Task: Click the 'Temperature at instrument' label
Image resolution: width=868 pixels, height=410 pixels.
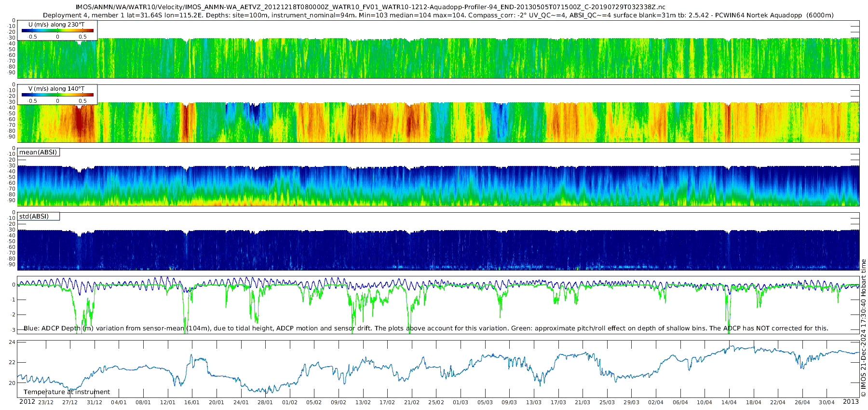Action: tap(67, 392)
